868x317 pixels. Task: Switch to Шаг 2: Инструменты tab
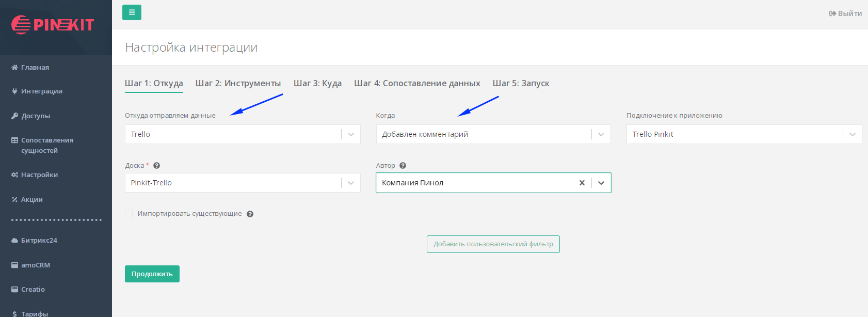(x=238, y=84)
